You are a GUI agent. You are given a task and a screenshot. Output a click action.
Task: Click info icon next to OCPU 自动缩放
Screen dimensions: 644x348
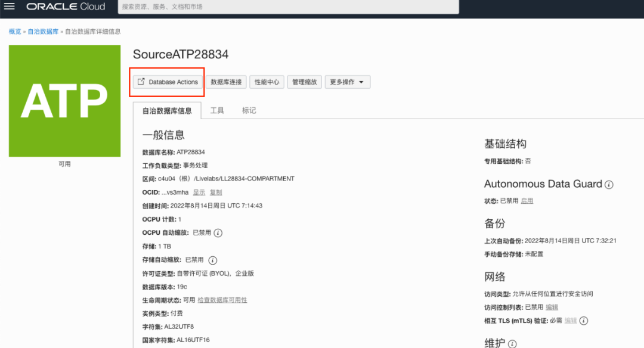pos(218,233)
